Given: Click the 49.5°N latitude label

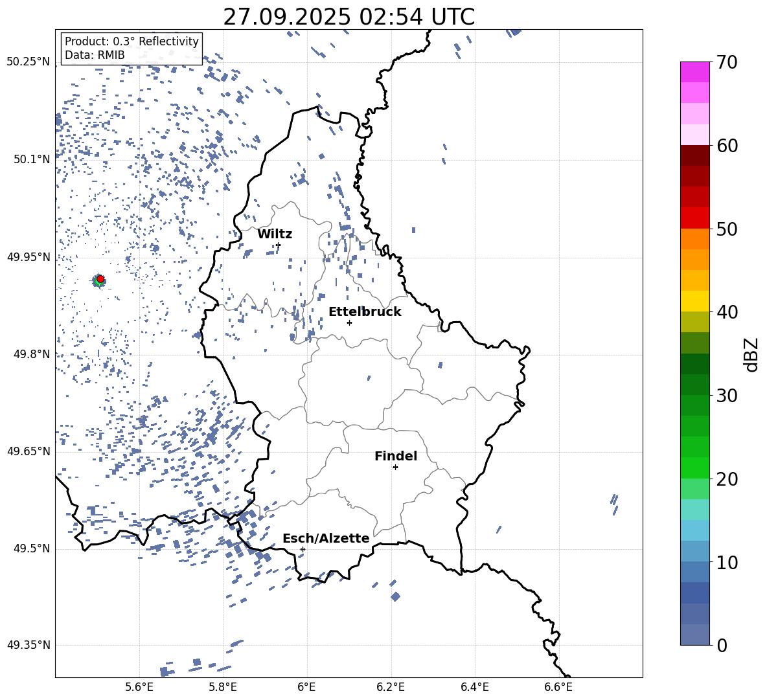Looking at the screenshot, I should 32,548.
